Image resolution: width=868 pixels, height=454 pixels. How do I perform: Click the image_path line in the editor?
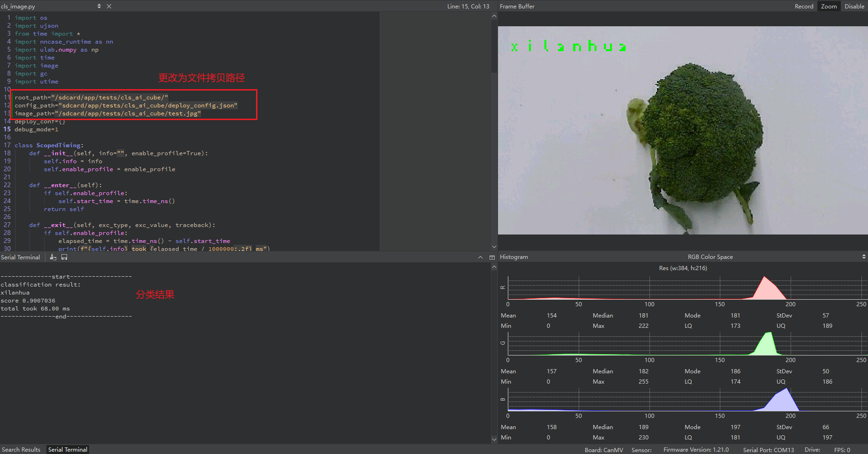click(x=107, y=113)
